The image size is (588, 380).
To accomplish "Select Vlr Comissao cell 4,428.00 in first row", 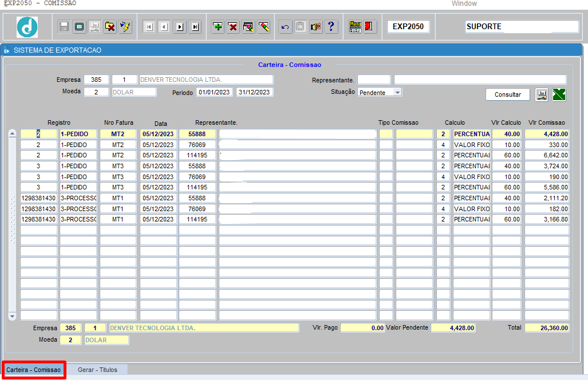I will click(547, 134).
